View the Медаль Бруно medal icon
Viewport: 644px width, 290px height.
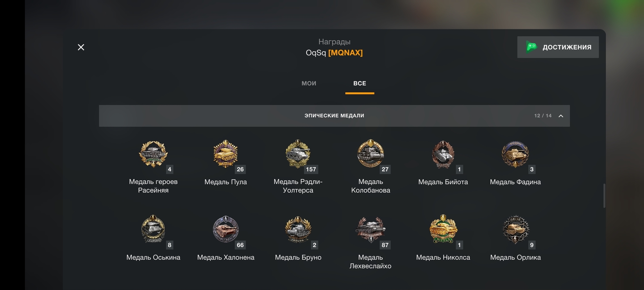298,229
